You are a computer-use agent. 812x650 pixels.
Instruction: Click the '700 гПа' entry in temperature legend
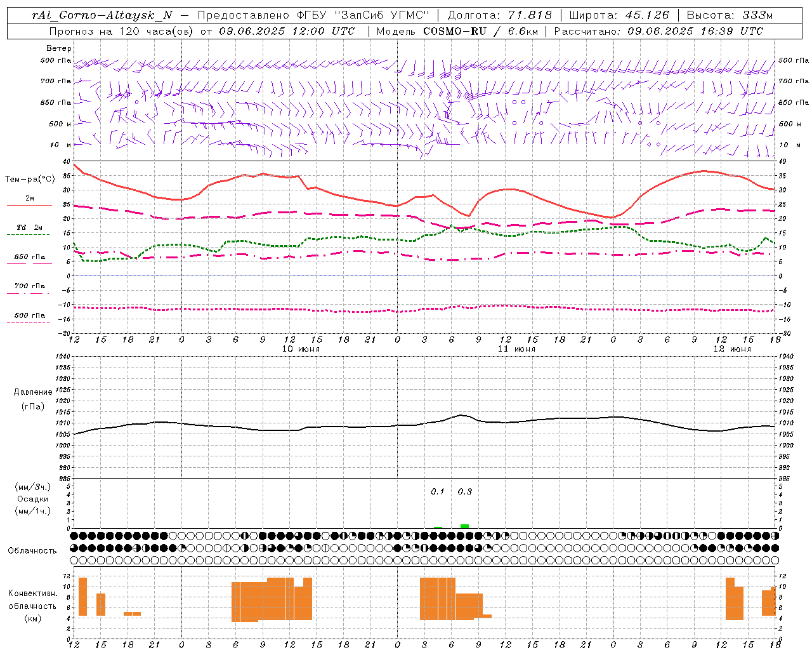click(x=30, y=286)
